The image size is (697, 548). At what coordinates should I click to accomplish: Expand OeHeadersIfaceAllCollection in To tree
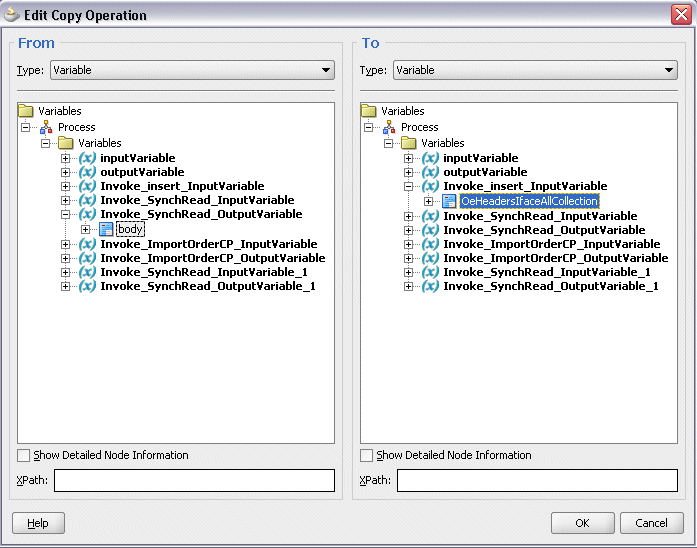[x=429, y=201]
